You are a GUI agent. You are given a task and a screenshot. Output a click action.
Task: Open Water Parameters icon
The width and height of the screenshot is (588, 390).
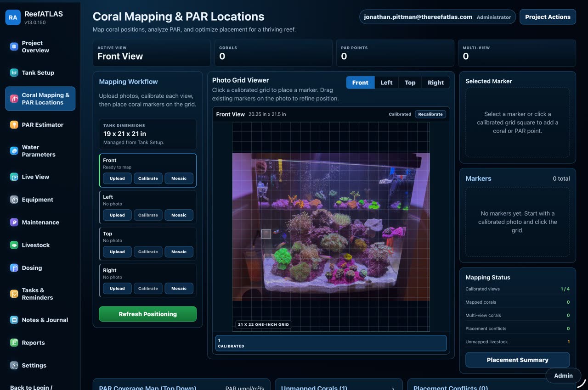coord(14,150)
